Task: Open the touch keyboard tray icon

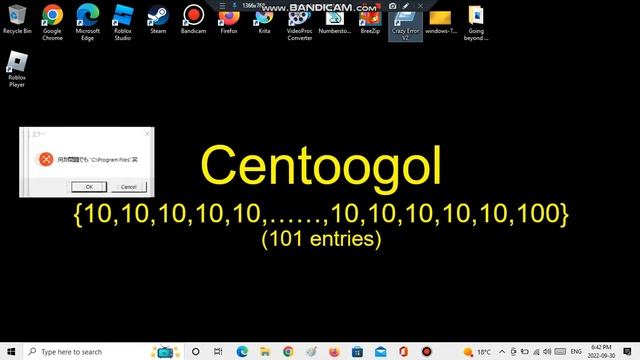Action: pos(560,351)
